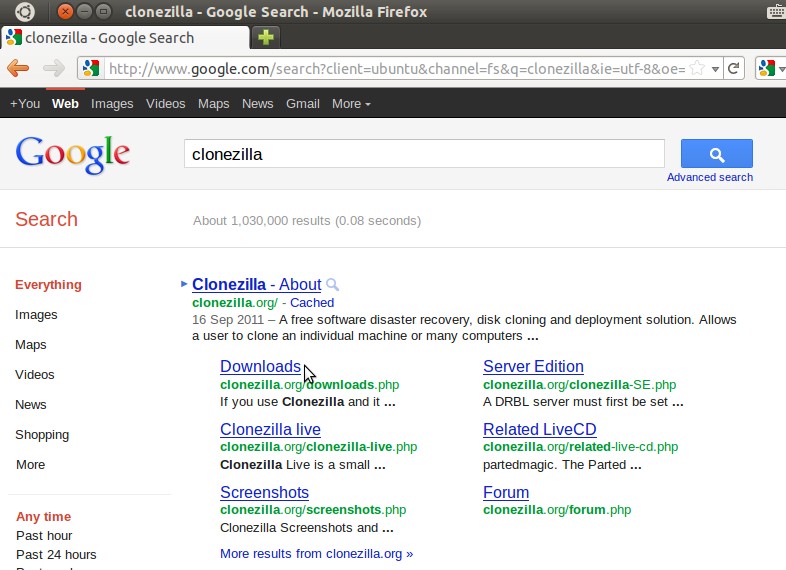Click the Firefox back arrow button

[19, 68]
